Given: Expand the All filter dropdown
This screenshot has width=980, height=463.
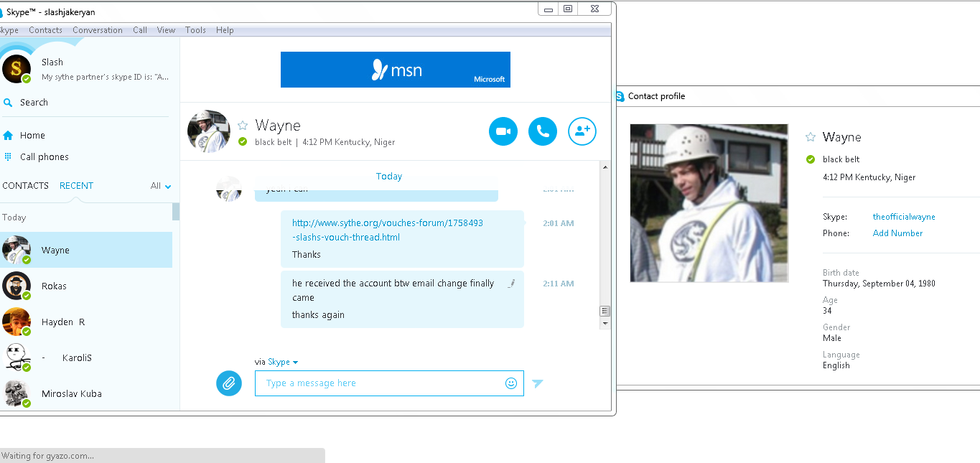Looking at the screenshot, I should click(x=161, y=186).
